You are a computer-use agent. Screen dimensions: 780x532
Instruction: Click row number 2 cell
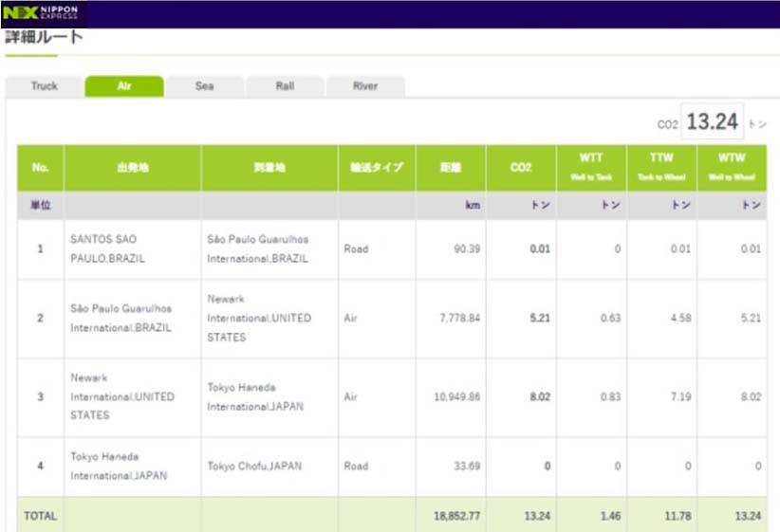(40, 319)
